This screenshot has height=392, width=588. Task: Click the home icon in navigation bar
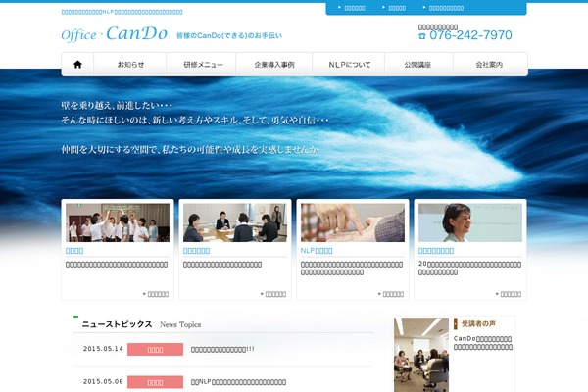(77, 65)
